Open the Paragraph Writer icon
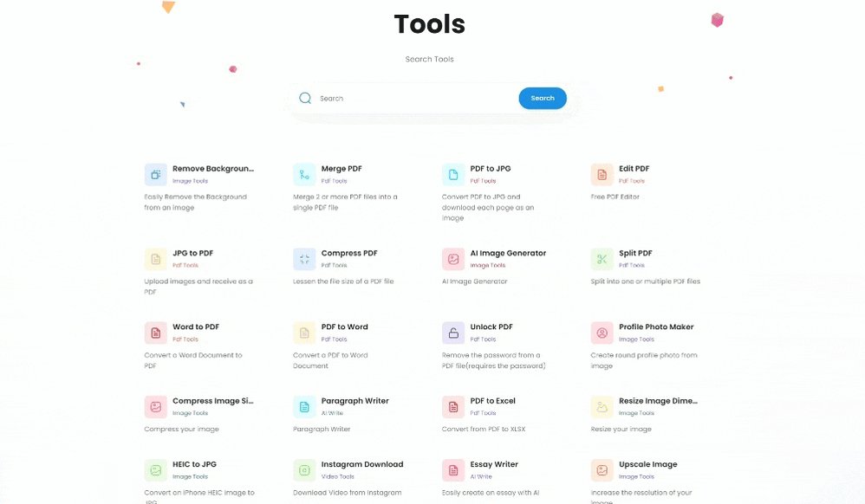 coord(304,406)
